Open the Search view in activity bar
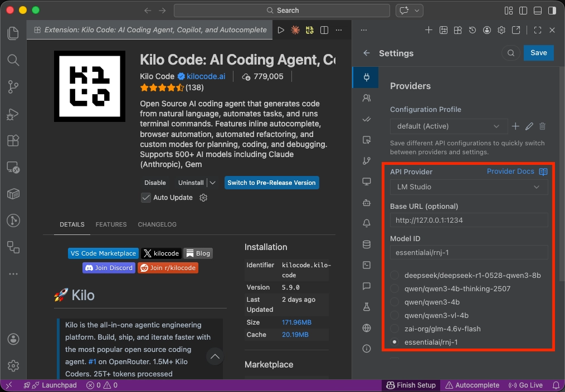This screenshot has height=392, width=565. [x=13, y=60]
